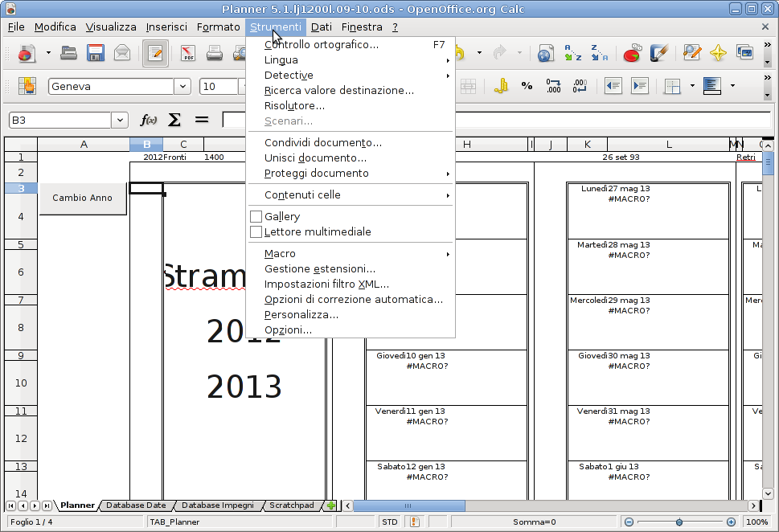This screenshot has height=532, width=779.
Task: Expand Contenuti celle submenu
Action: [x=351, y=195]
